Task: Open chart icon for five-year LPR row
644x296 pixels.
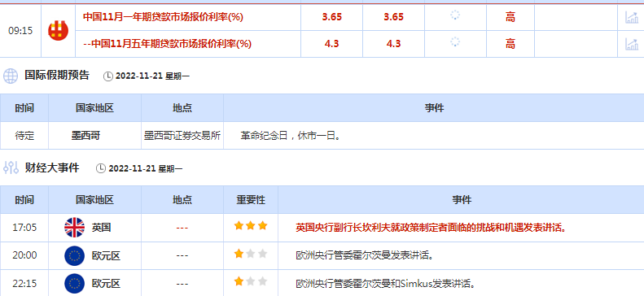Action: point(631,43)
